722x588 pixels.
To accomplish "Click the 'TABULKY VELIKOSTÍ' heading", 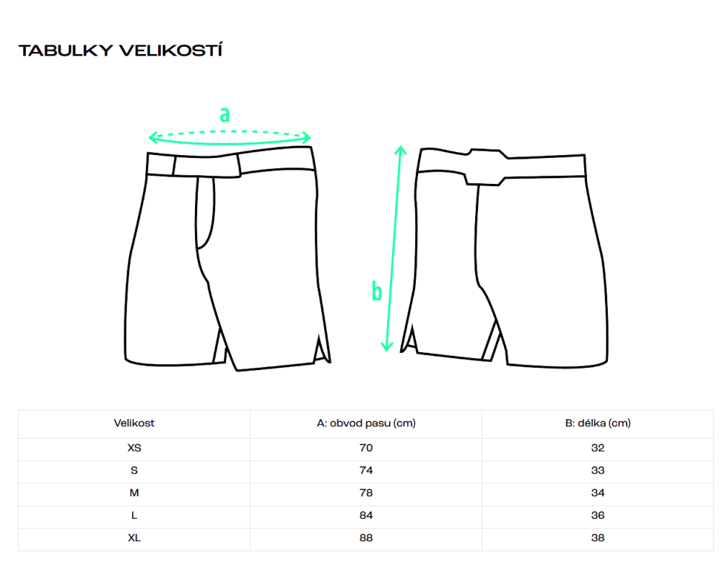I will click(x=120, y=51).
